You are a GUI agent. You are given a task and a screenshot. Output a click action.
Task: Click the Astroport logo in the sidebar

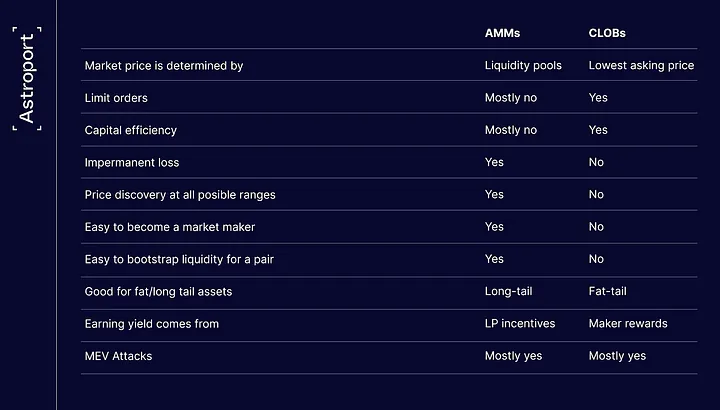(x=27, y=79)
